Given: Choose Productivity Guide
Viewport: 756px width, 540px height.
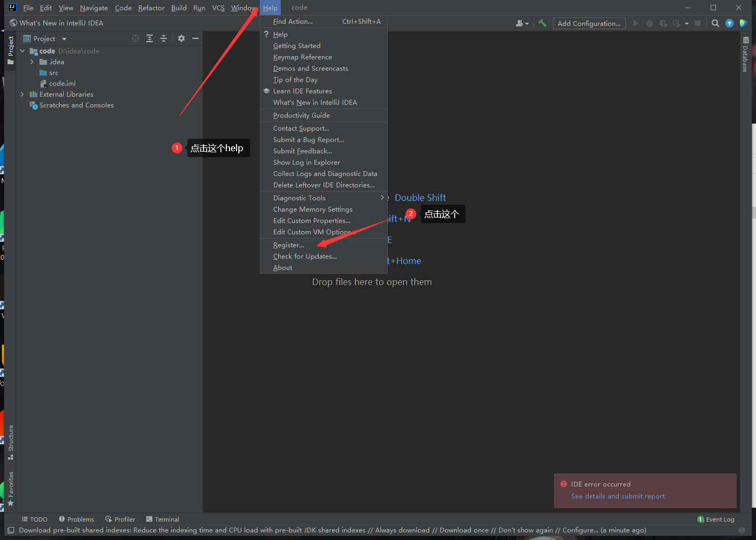Looking at the screenshot, I should (323, 116).
